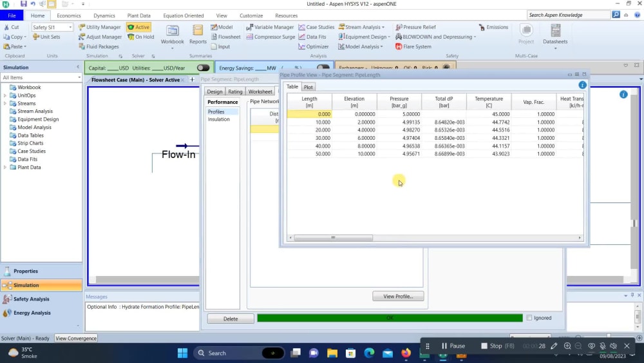
Task: Open Data Fits in ribbon
Action: [312, 37]
